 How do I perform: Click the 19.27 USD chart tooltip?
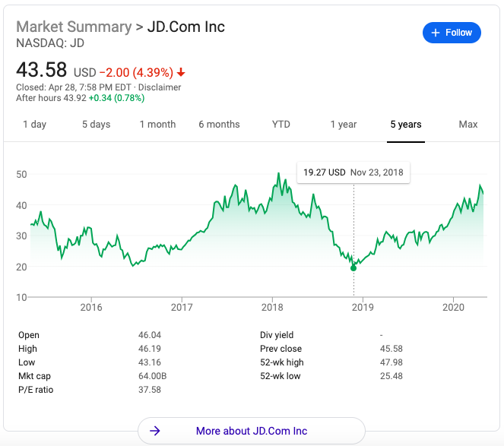353,172
